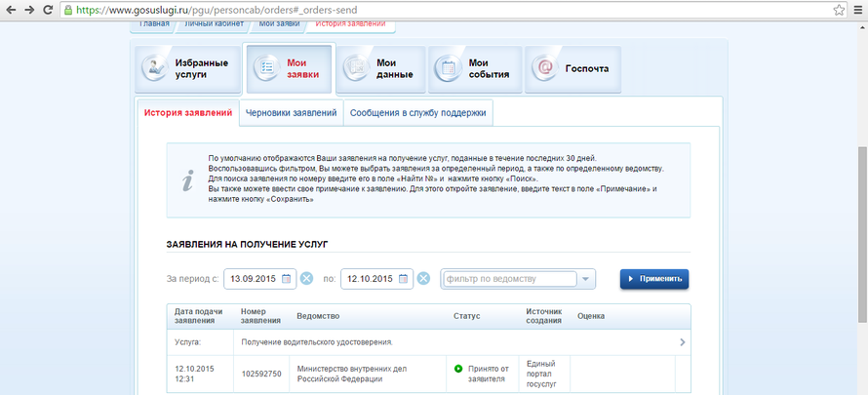The width and height of the screenshot is (868, 395).
Task: Open the Мои события section
Action: pos(473,69)
